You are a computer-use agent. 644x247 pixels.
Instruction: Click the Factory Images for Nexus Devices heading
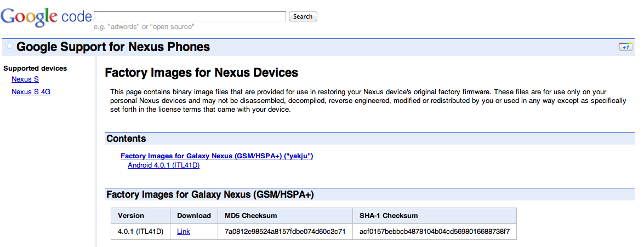201,72
